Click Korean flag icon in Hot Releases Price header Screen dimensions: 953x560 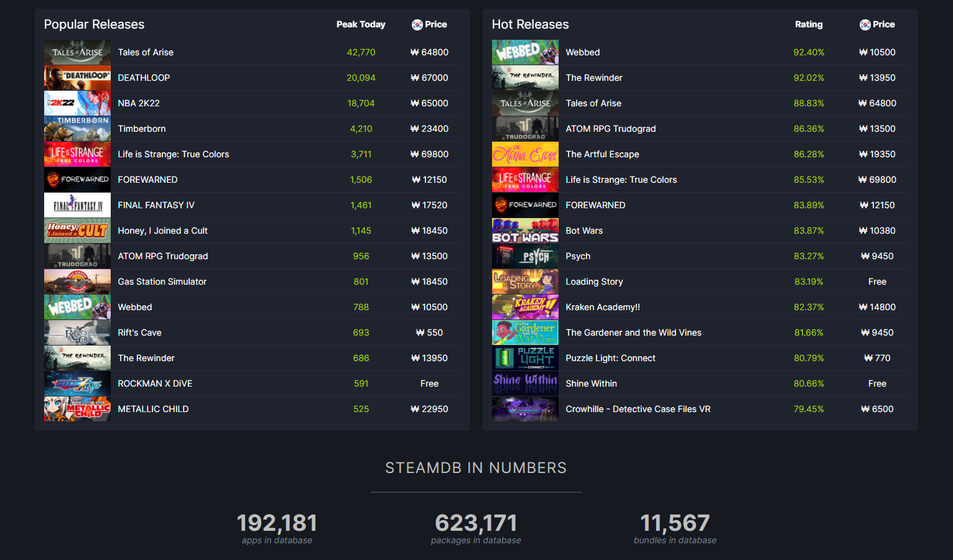tap(865, 25)
